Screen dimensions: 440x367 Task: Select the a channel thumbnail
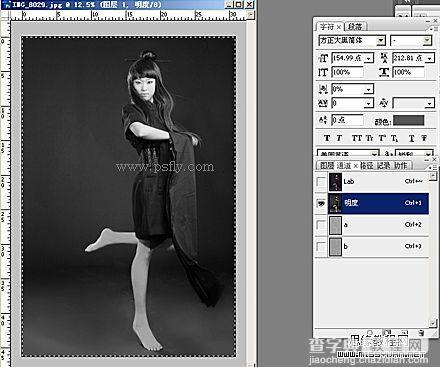tap(335, 225)
